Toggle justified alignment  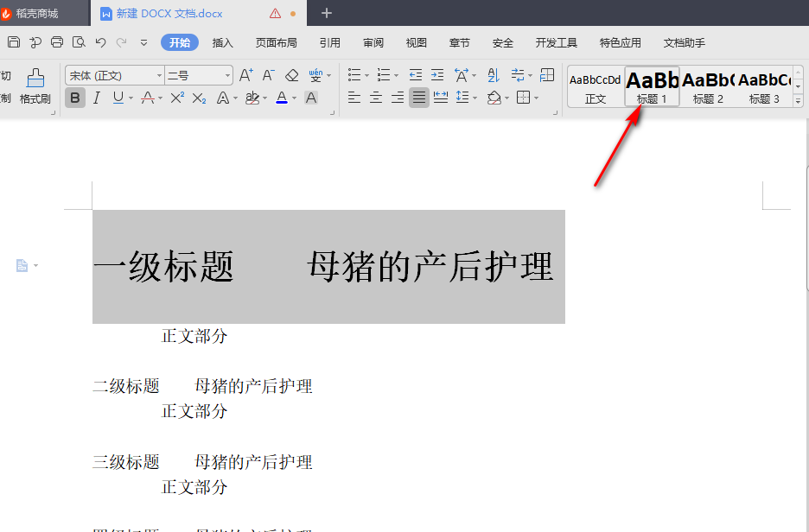click(x=419, y=98)
